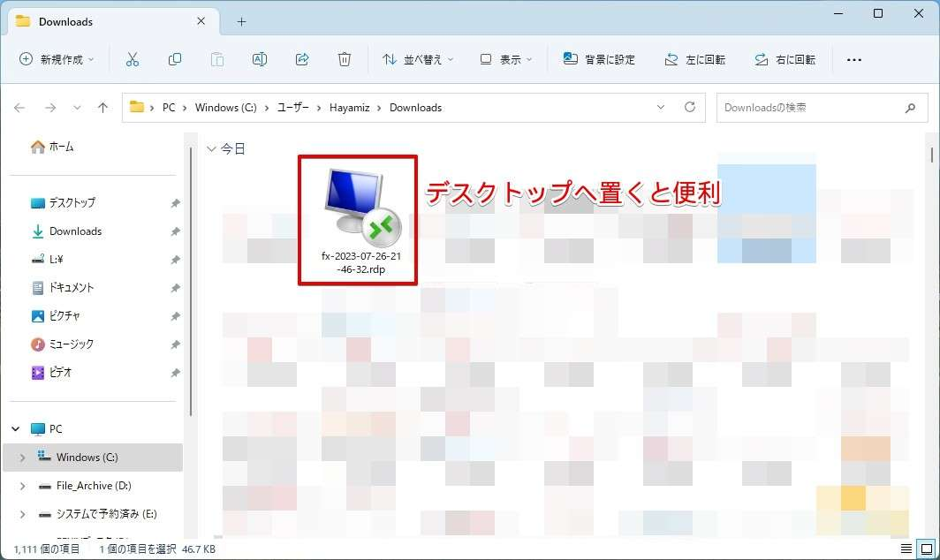Click the Downloads window tab
The width and height of the screenshot is (940, 560).
pyautogui.click(x=111, y=21)
